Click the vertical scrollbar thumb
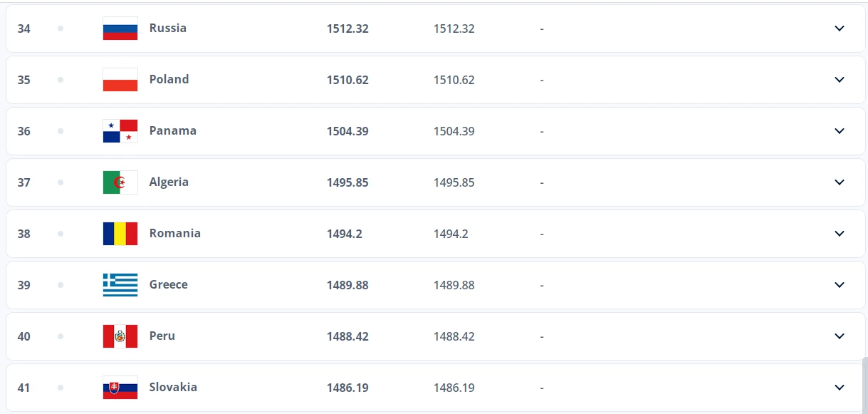868x414 pixels. [x=864, y=385]
